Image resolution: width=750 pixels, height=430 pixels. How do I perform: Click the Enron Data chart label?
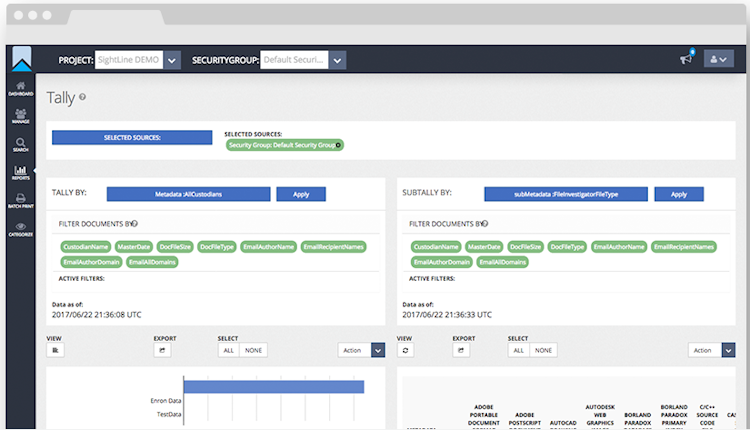pyautogui.click(x=165, y=401)
